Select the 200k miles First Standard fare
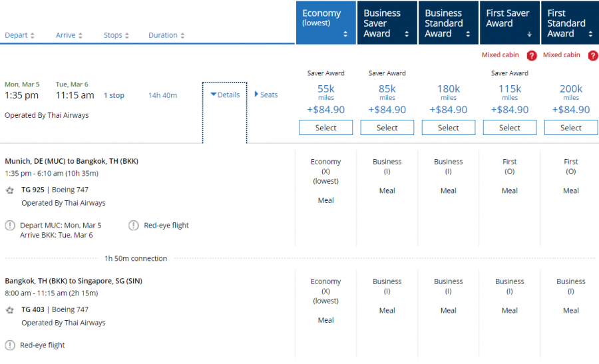This screenshot has width=599, height=364. [x=570, y=128]
